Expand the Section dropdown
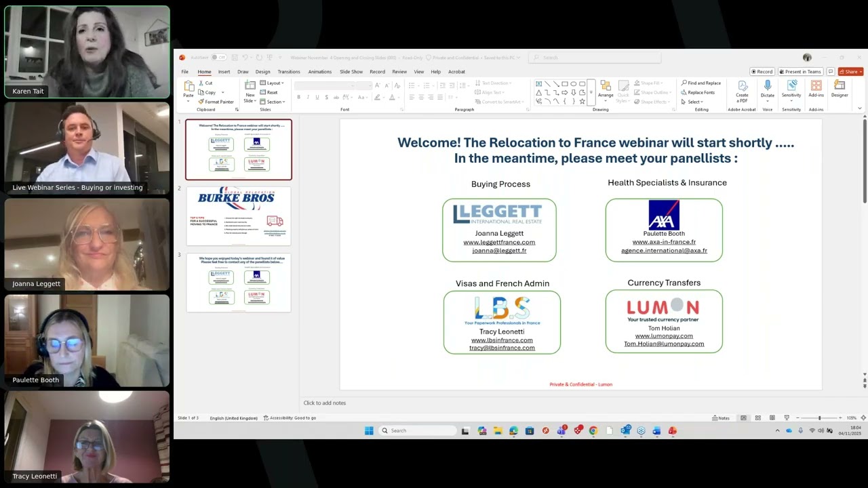The width and height of the screenshot is (868, 488). point(273,102)
